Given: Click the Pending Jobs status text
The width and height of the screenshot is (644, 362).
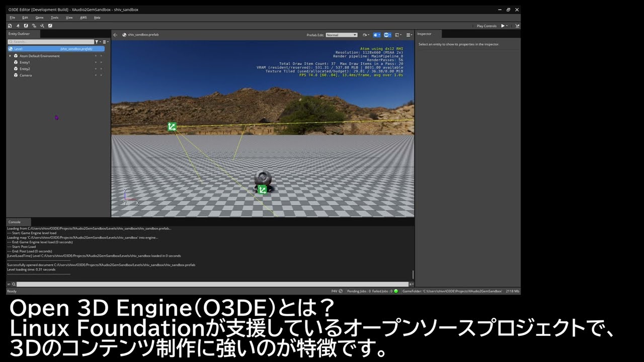Looking at the screenshot, I should pyautogui.click(x=359, y=291).
